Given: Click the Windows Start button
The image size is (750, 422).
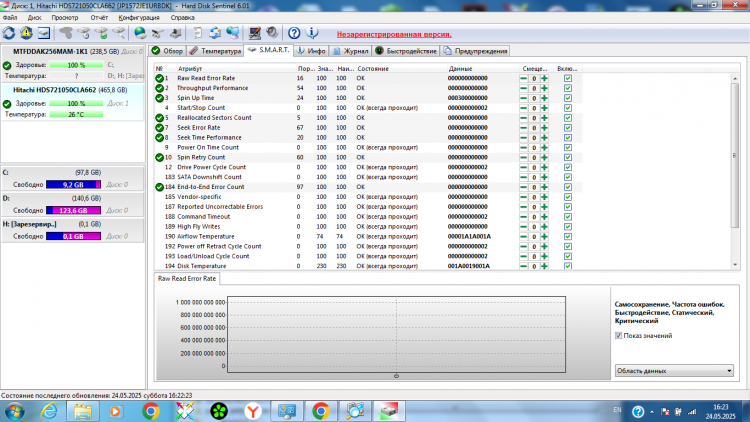Looking at the screenshot, I should coord(14,411).
